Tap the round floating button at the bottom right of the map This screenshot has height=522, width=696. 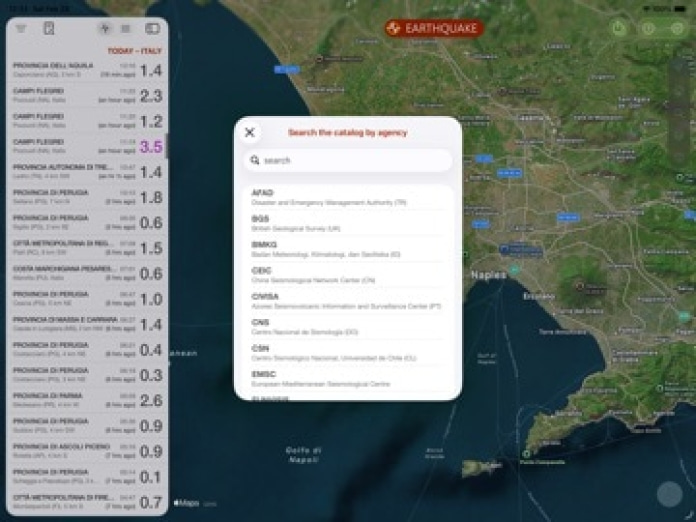coord(669,494)
